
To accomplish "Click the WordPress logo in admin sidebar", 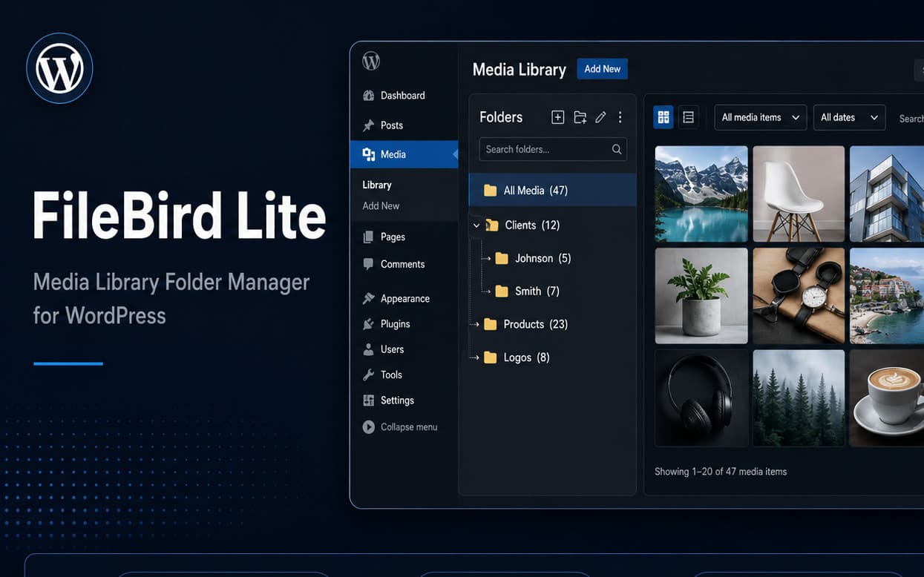I will tap(371, 61).
